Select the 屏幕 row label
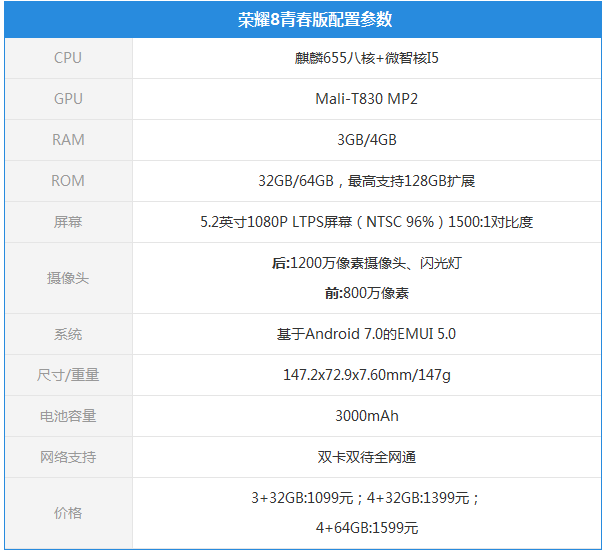 [68, 222]
